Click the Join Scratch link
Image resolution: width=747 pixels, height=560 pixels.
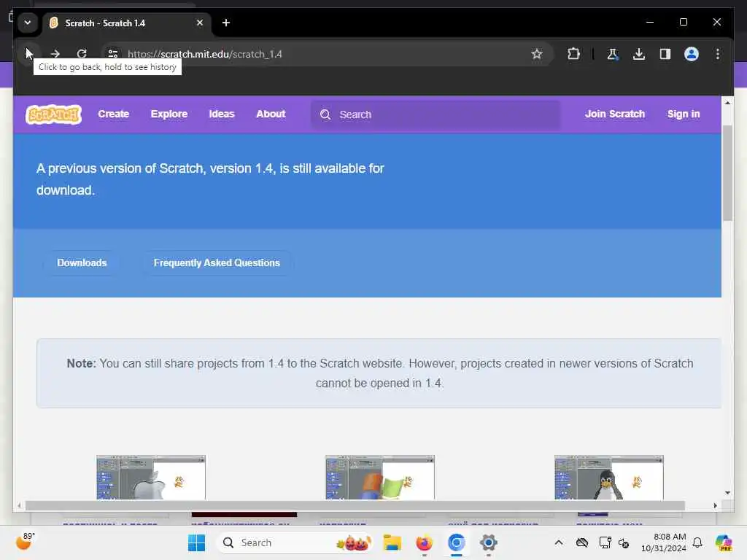tap(614, 114)
